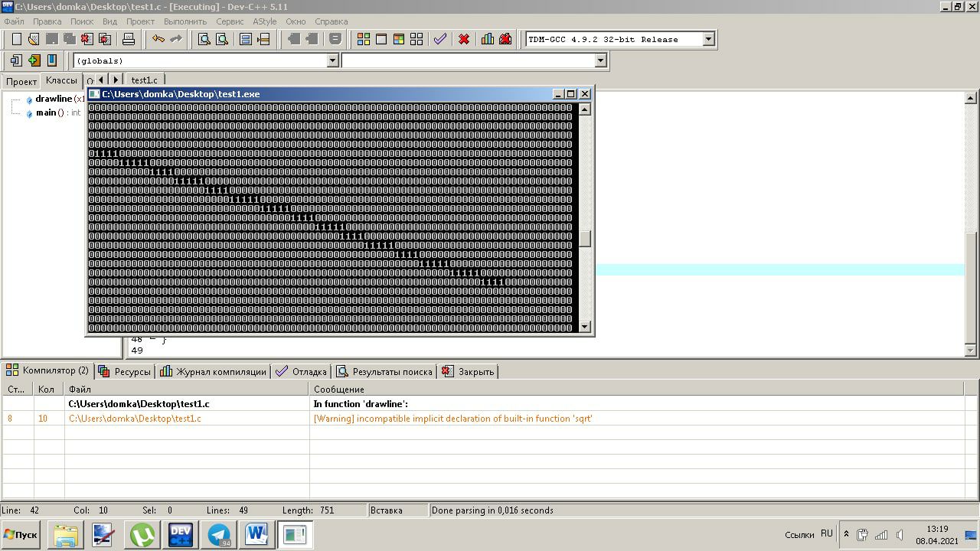Switch to the Классы sidebar tab
Image resolution: width=980 pixels, height=551 pixels.
tap(61, 80)
